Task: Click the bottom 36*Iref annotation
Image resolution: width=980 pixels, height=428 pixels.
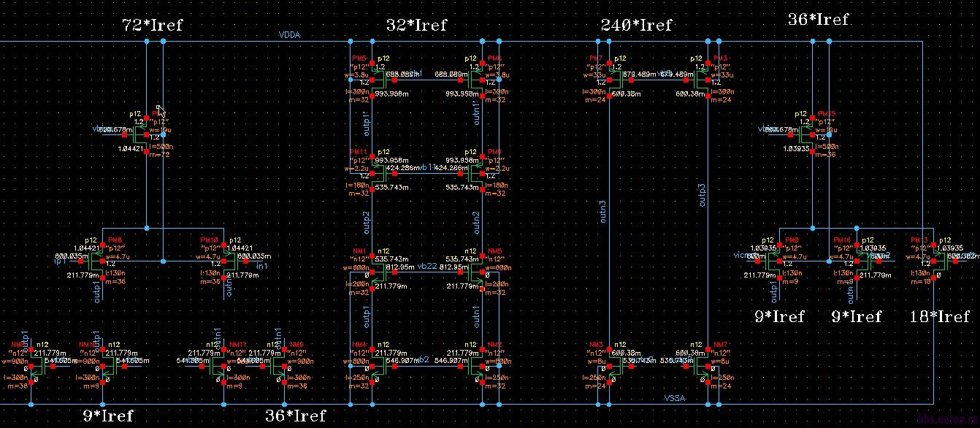Action: pos(295,416)
